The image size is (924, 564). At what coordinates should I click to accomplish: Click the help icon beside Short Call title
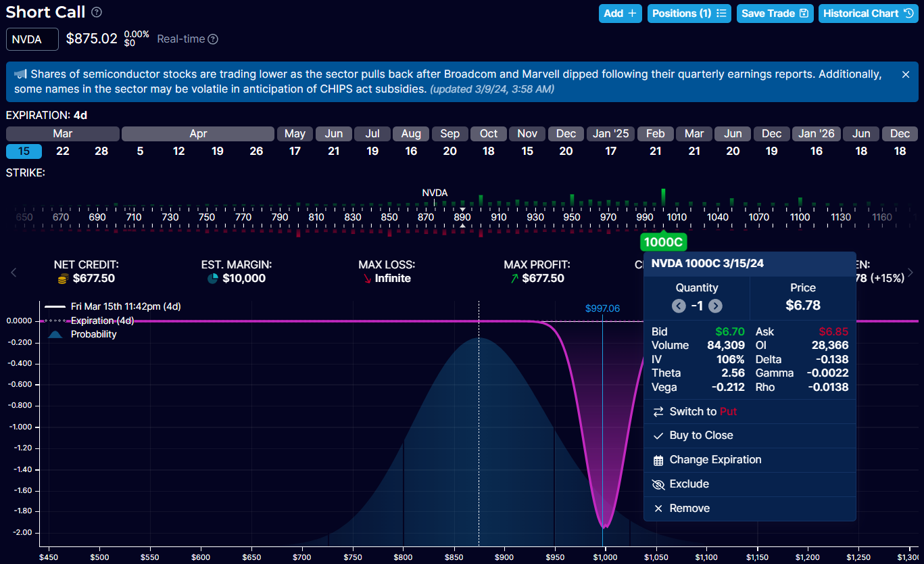coord(97,12)
